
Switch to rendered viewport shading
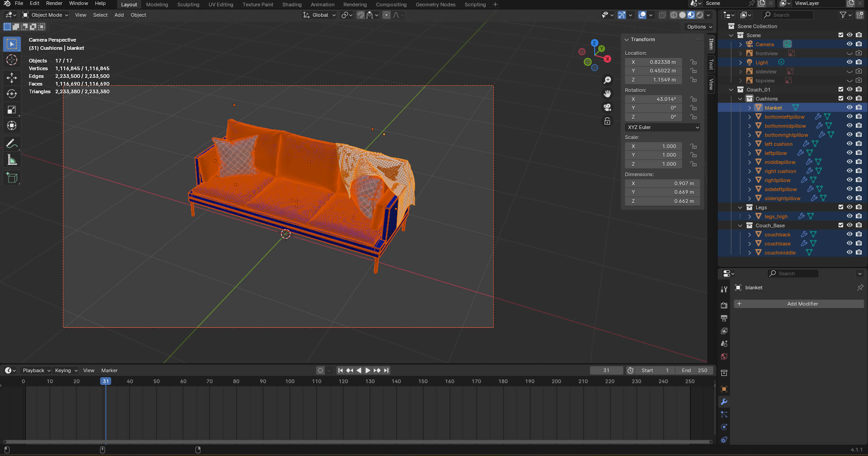(700, 15)
